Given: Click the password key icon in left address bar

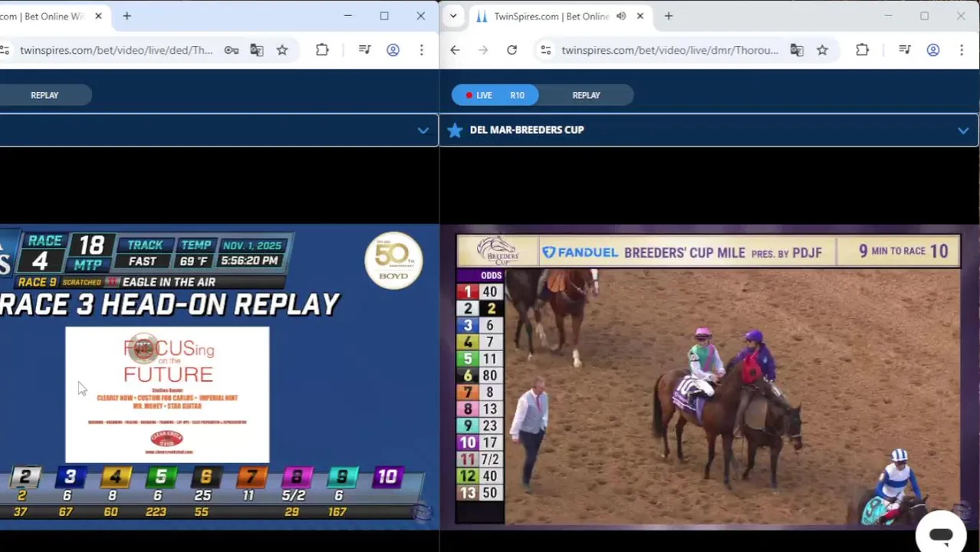Looking at the screenshot, I should coord(231,50).
